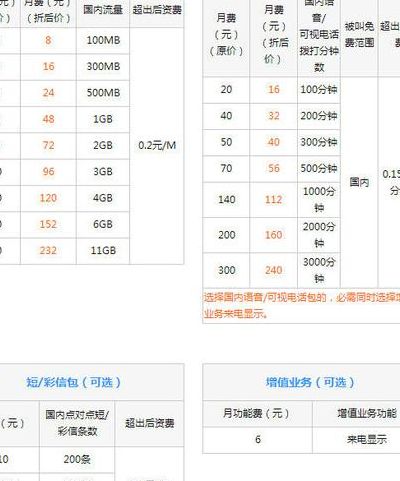Click the 国内流量 column header

[103, 10]
